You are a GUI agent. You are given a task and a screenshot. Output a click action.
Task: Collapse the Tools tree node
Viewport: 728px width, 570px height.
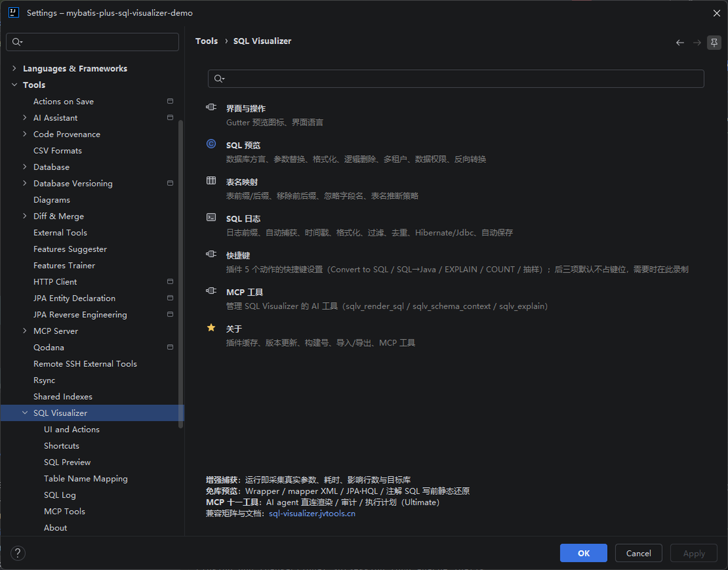pos(14,85)
